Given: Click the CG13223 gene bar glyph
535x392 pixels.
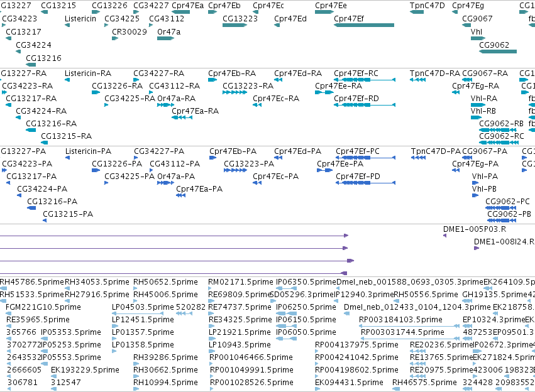Looking at the screenshot, I should [x=234, y=25].
